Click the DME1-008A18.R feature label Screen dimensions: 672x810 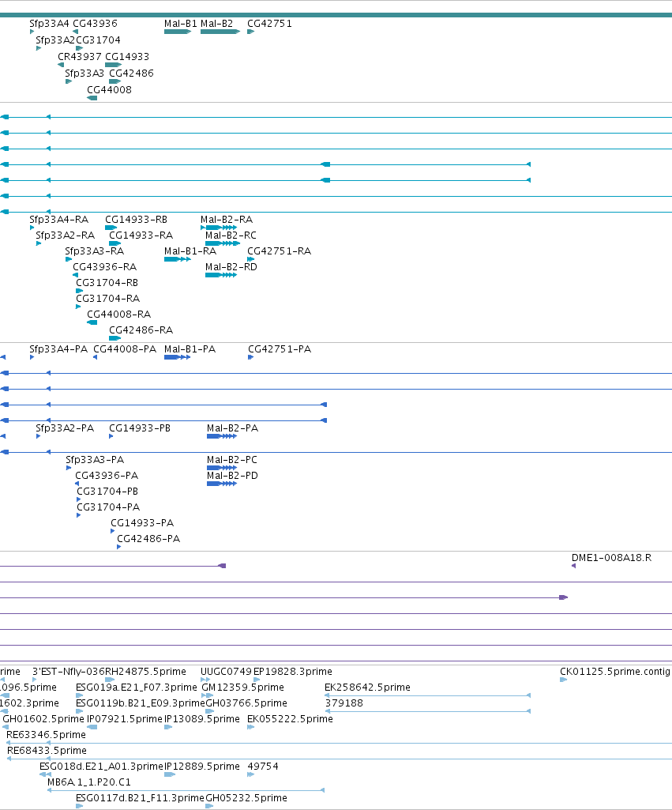click(x=612, y=558)
